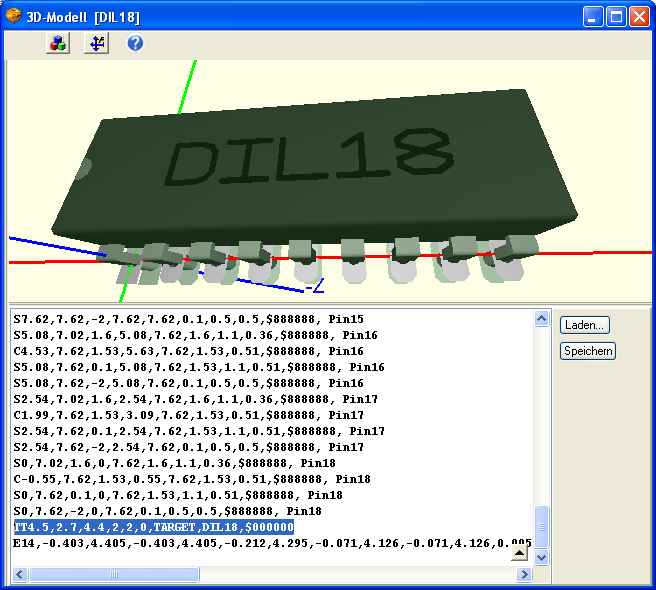
Task: Click the first Pin15 line in the editor
Action: pyautogui.click(x=188, y=319)
